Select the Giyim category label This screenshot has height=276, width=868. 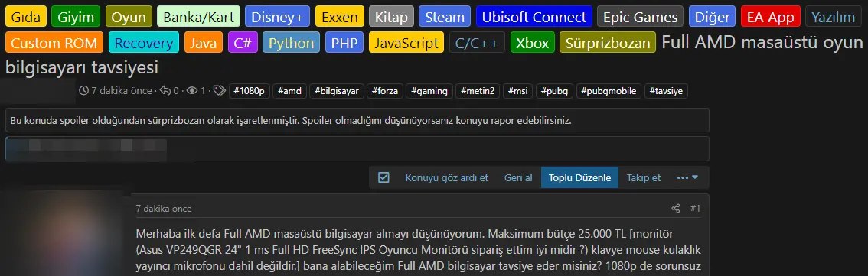click(x=76, y=17)
